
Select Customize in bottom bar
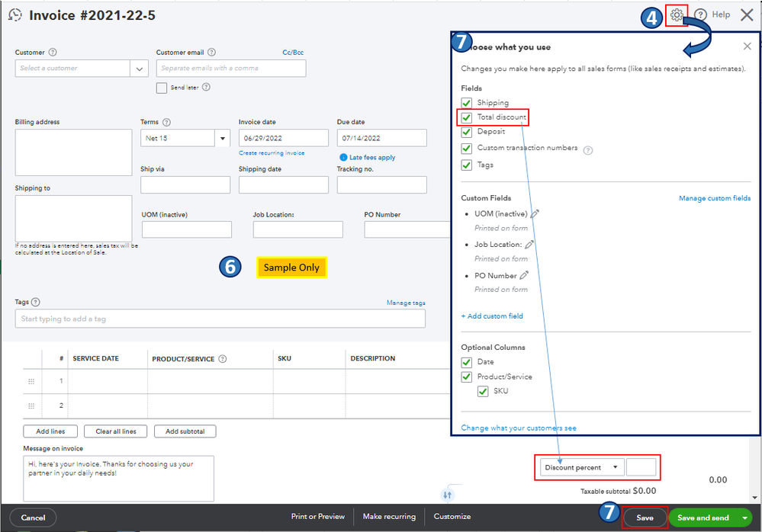click(x=452, y=517)
